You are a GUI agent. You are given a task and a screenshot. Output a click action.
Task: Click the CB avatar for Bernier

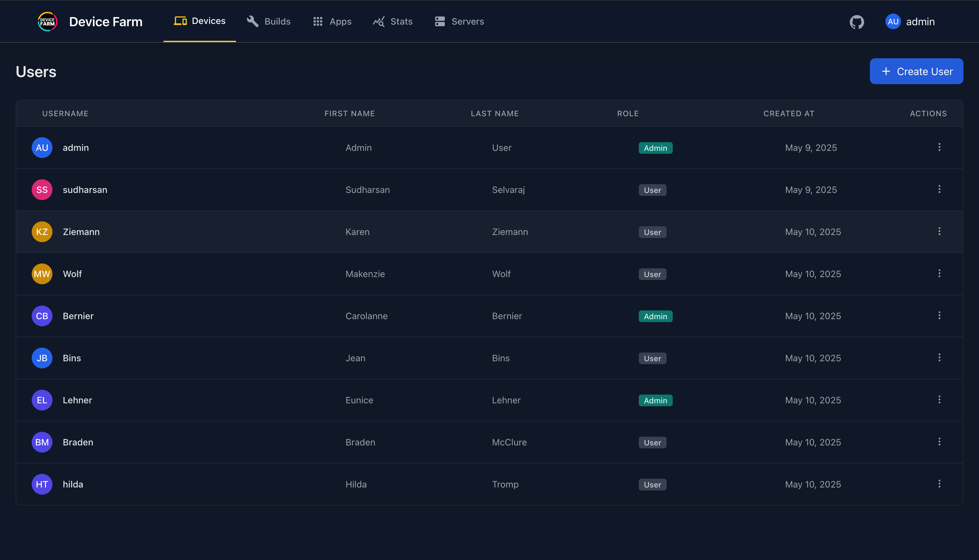click(x=42, y=316)
